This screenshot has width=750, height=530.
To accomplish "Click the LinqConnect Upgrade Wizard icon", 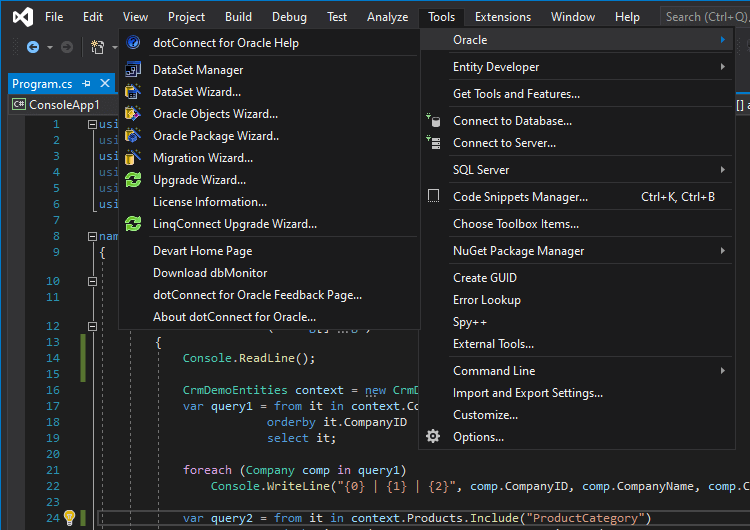I will point(133,224).
